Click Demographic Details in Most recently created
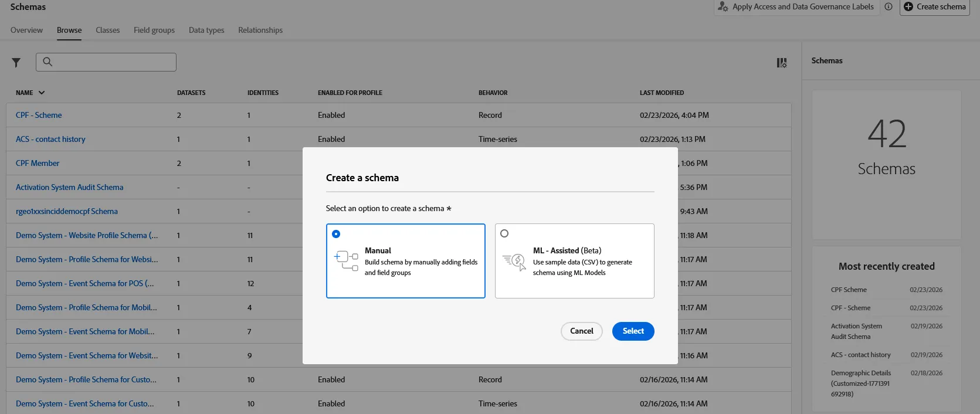Image resolution: width=980 pixels, height=414 pixels. click(861, 384)
